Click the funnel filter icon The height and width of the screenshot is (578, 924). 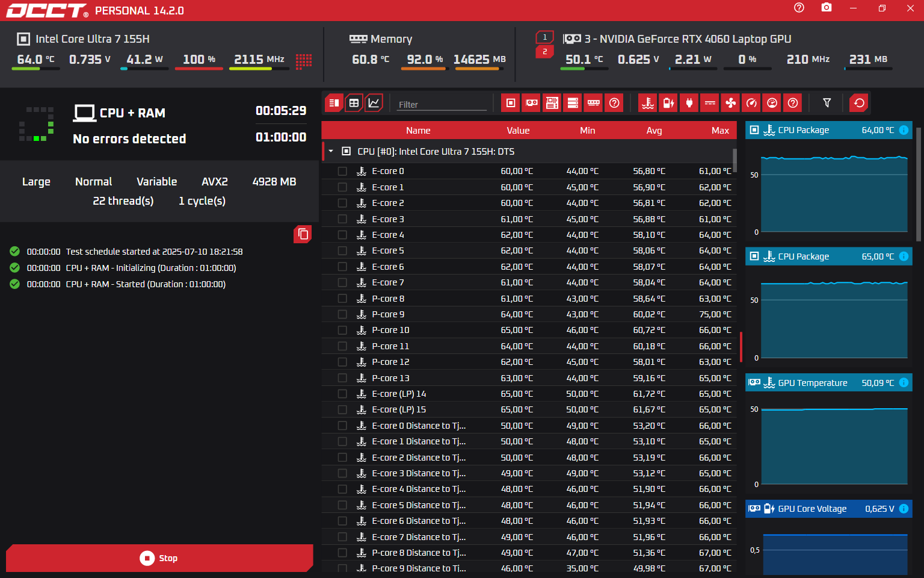(827, 103)
